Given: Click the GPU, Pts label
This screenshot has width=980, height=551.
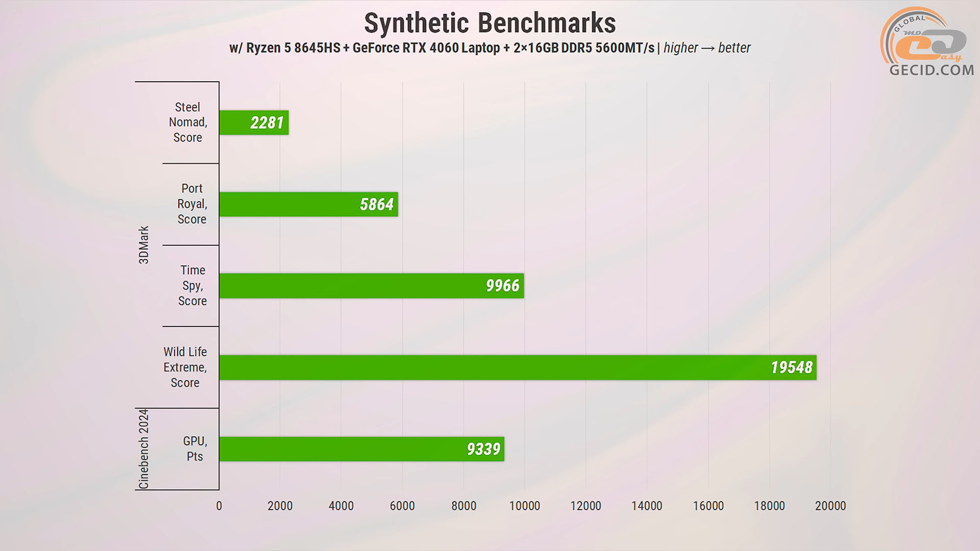Looking at the screenshot, I should coord(194,449).
